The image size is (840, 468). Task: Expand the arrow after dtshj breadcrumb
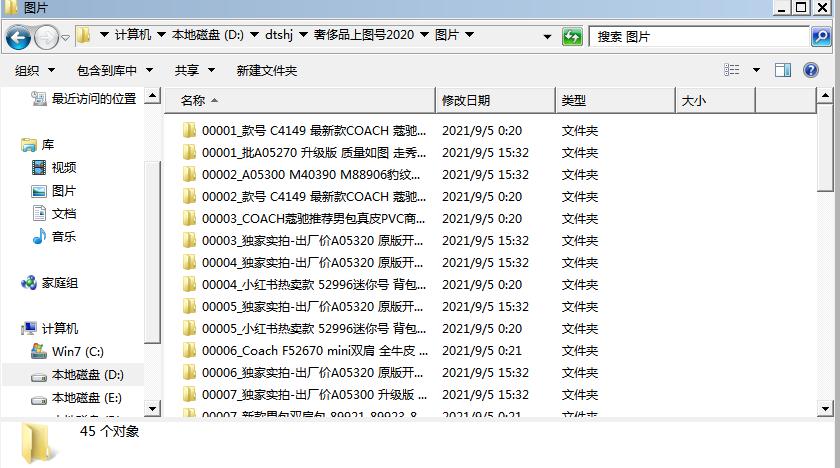pyautogui.click(x=303, y=35)
